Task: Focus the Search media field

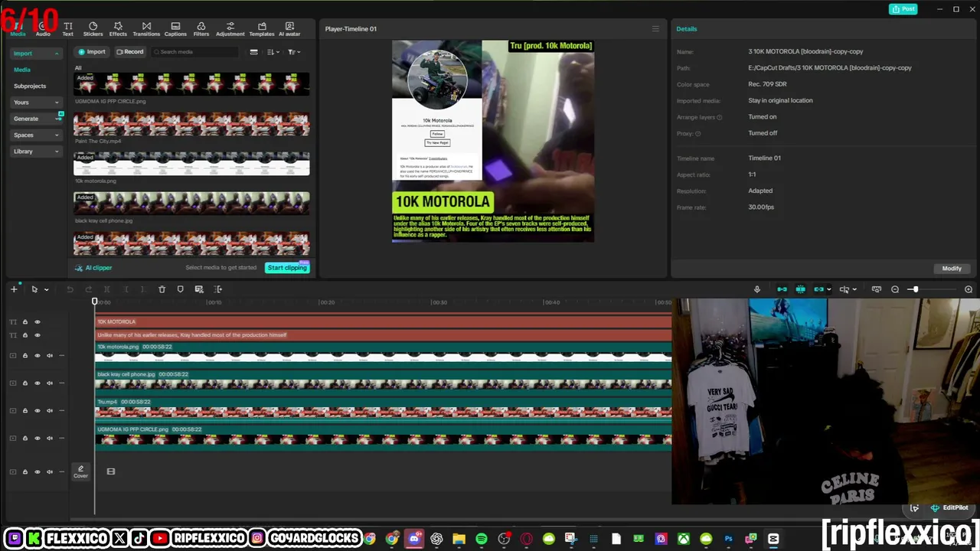Action: [x=195, y=52]
